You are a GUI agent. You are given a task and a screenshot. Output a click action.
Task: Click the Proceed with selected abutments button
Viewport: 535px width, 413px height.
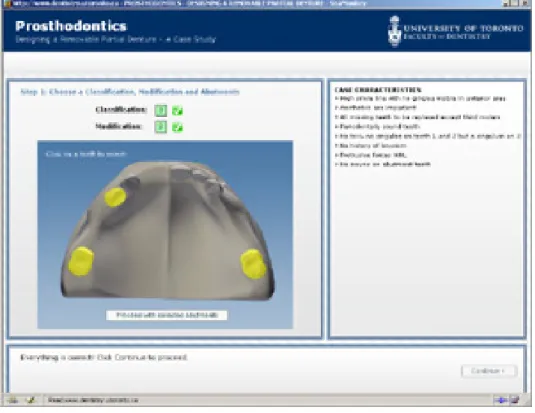167,315
